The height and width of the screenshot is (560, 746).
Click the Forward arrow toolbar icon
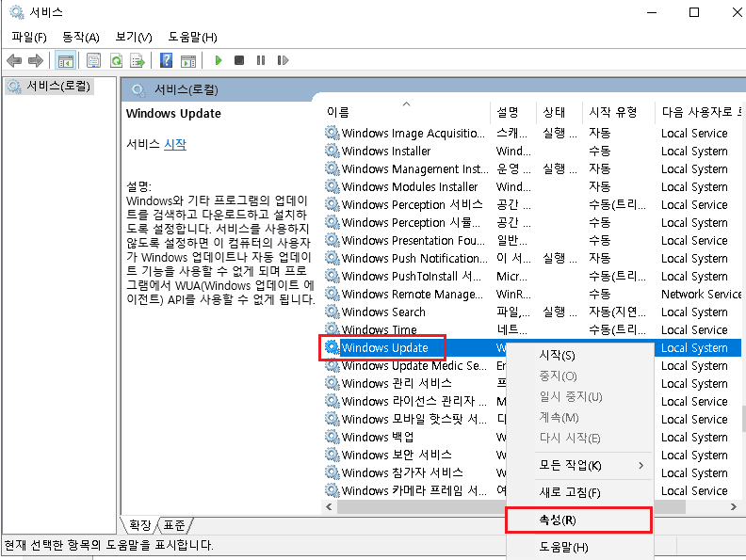pyautogui.click(x=36, y=60)
